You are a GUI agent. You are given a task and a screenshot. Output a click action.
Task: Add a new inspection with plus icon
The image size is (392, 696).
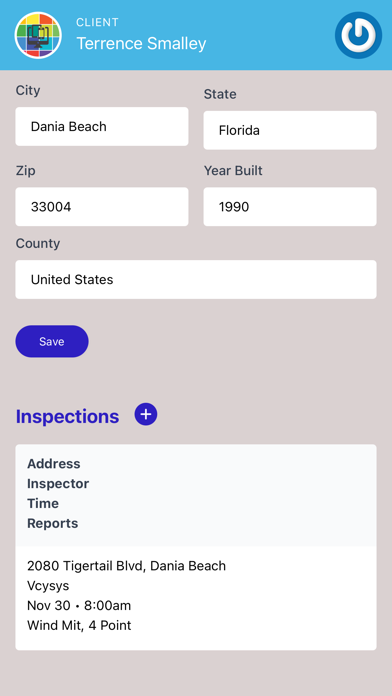coord(146,414)
